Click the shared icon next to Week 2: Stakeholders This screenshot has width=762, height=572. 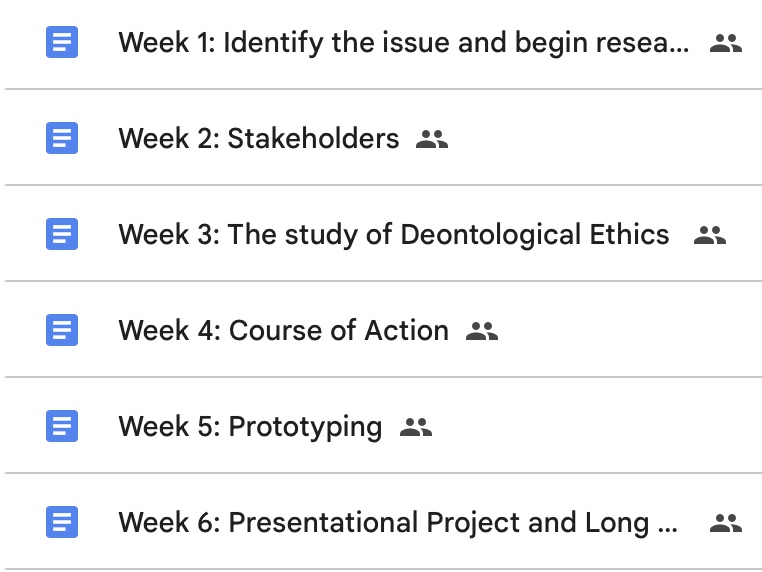(x=432, y=139)
